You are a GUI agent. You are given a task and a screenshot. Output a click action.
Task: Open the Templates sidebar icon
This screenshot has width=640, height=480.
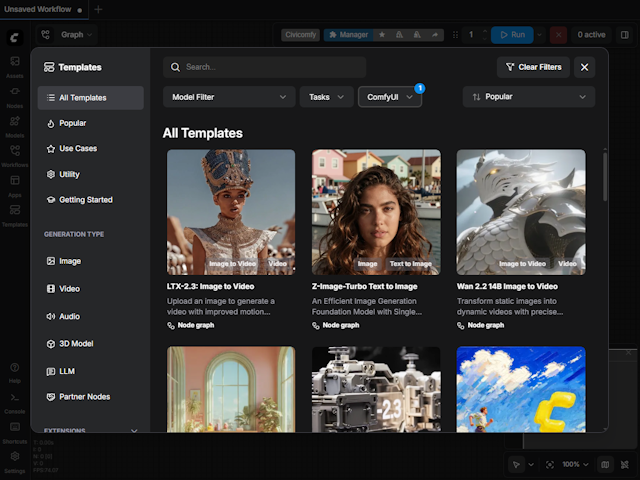click(15, 215)
